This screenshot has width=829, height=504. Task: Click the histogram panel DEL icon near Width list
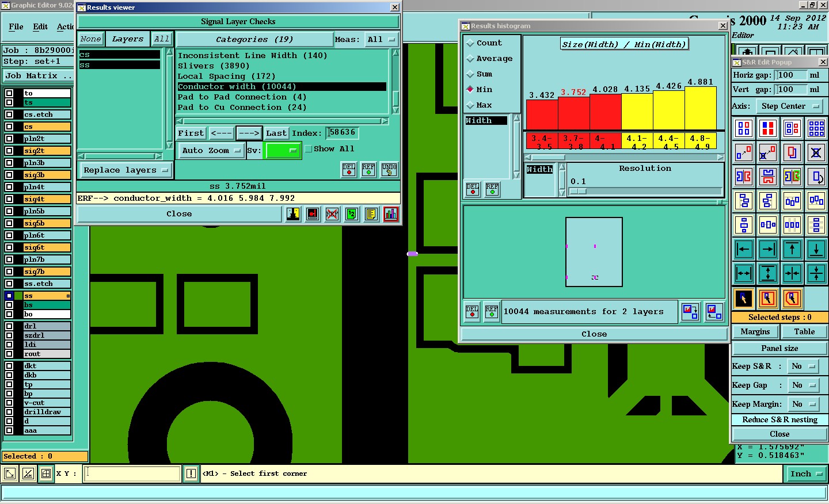pyautogui.click(x=473, y=189)
